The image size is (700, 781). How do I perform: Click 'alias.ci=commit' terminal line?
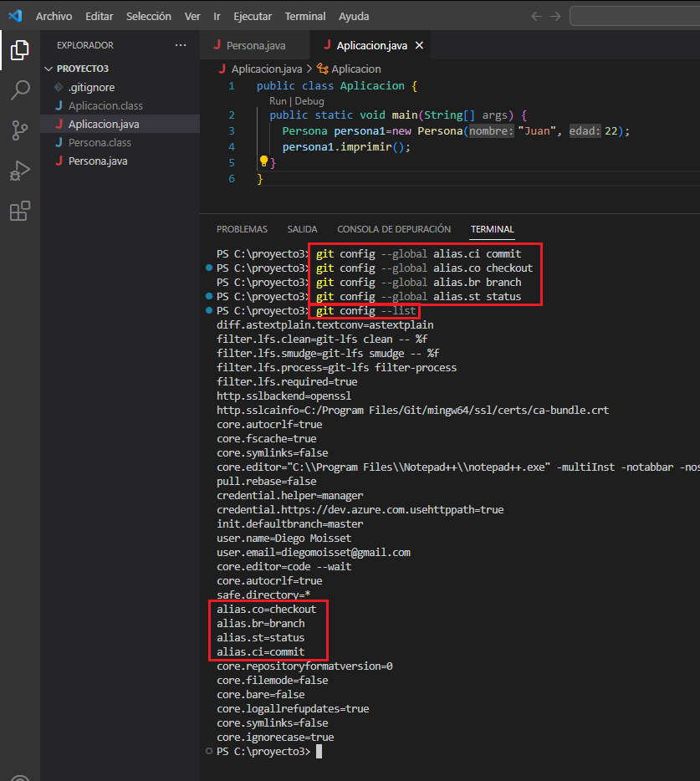(261, 651)
